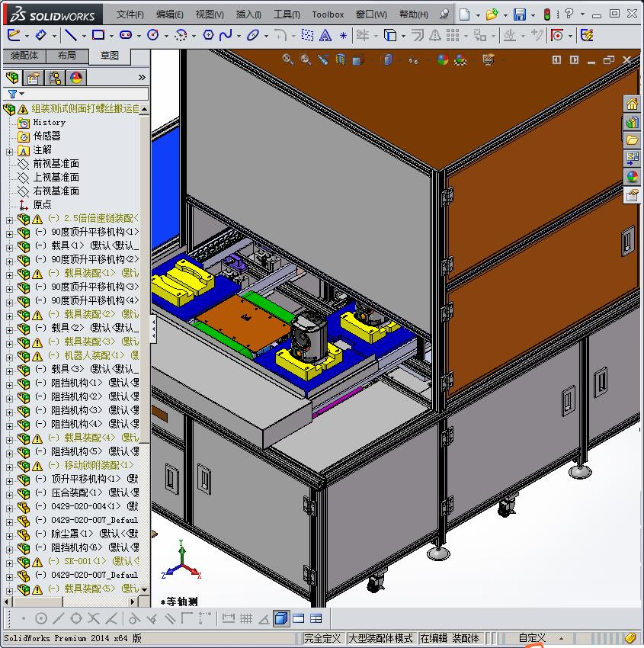Click the Save icon in title bar
The width and height of the screenshot is (644, 648).
point(519,14)
